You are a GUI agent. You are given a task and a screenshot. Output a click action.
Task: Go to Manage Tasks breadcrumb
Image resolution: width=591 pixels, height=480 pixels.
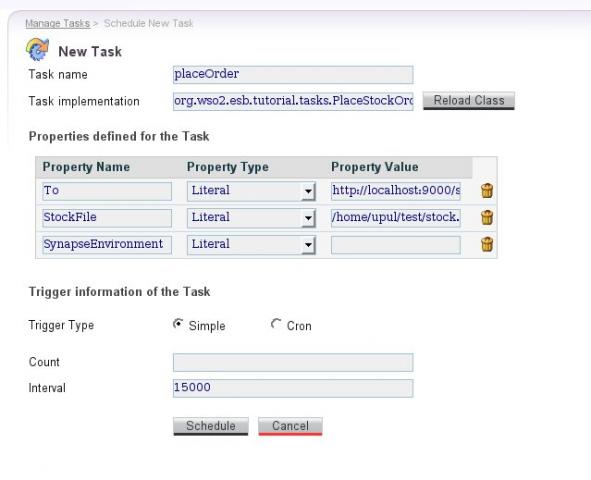58,23
